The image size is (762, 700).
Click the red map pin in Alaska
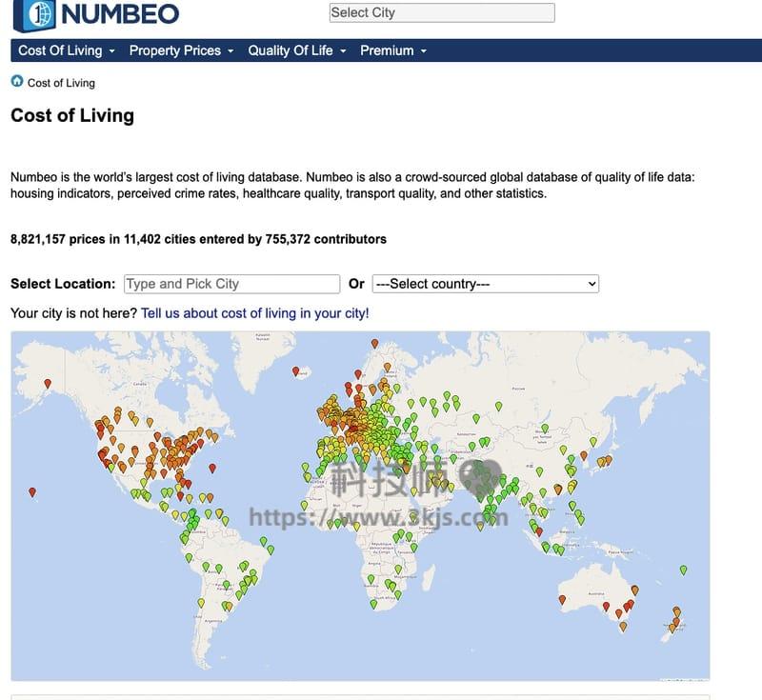[47, 383]
